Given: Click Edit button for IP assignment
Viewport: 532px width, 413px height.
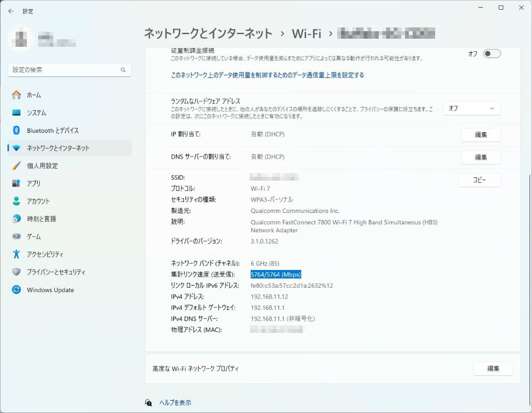Looking at the screenshot, I should (480, 135).
